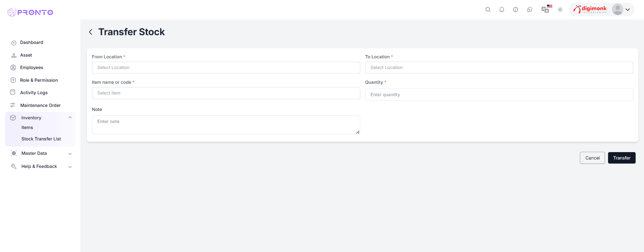Toggle light/dark theme sun icon
Screen dimensions: 644x252
560,10
